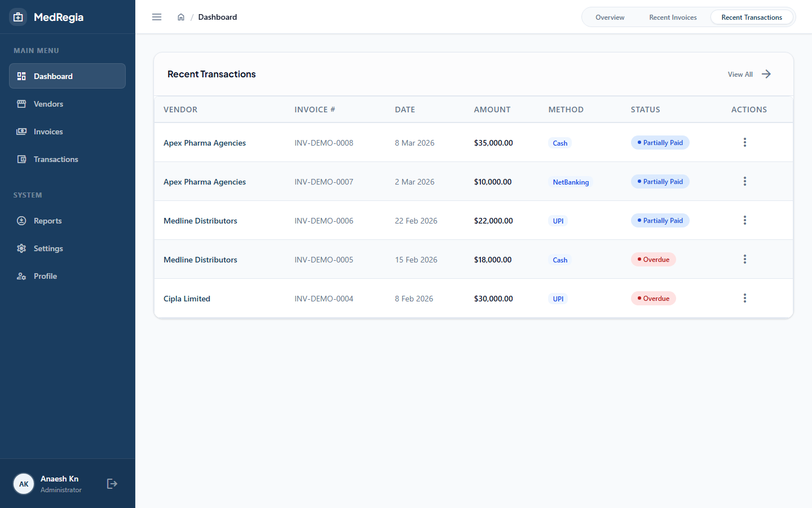Viewport: 812px width, 508px height.
Task: Click the Cash badge for INV-DEMO-0008
Action: click(x=560, y=143)
